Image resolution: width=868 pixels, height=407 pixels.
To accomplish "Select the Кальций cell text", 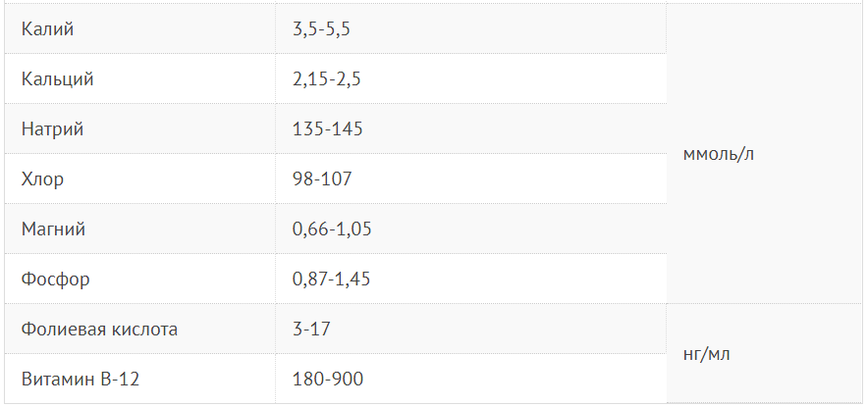I will [58, 79].
